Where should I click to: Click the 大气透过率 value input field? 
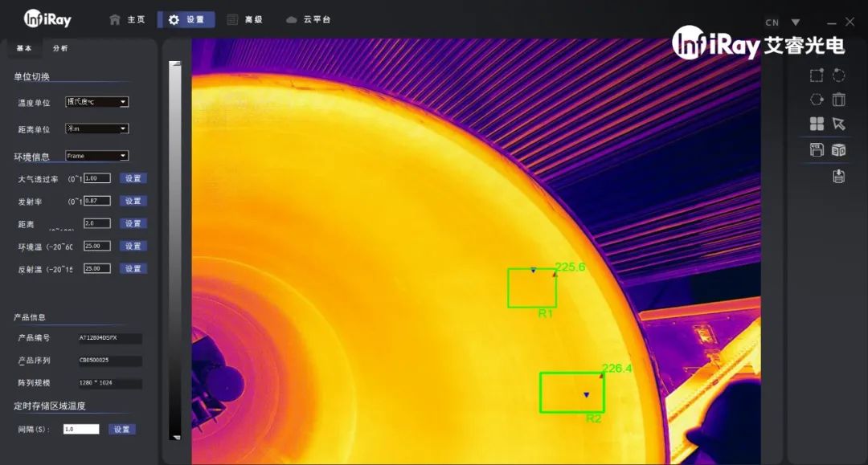click(97, 178)
